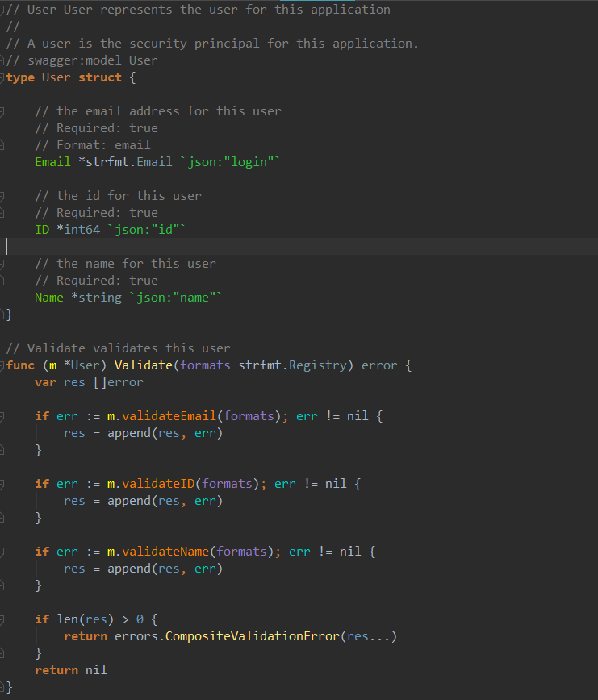Viewport: 598px width, 700px height.
Task: Click the '*int64' type
Action: click(78, 230)
